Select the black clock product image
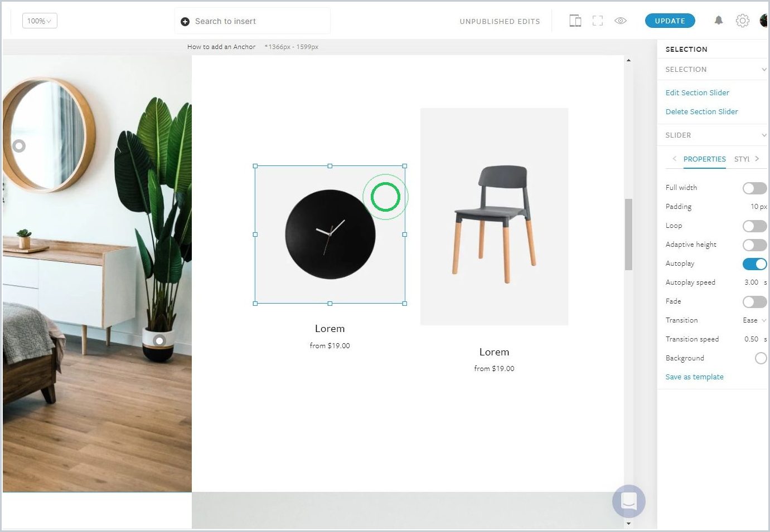This screenshot has width=770, height=532. tap(330, 235)
